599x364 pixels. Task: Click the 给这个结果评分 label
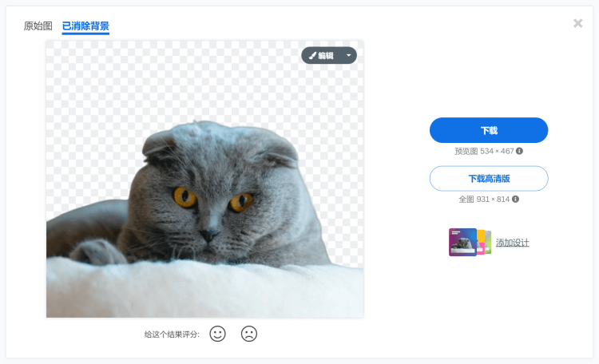click(172, 334)
